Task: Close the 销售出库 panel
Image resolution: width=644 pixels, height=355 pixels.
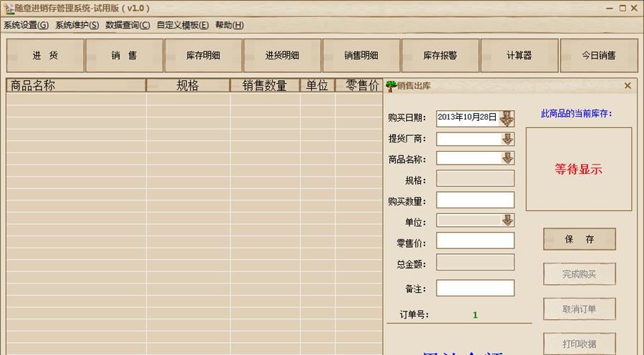Action: click(x=628, y=85)
